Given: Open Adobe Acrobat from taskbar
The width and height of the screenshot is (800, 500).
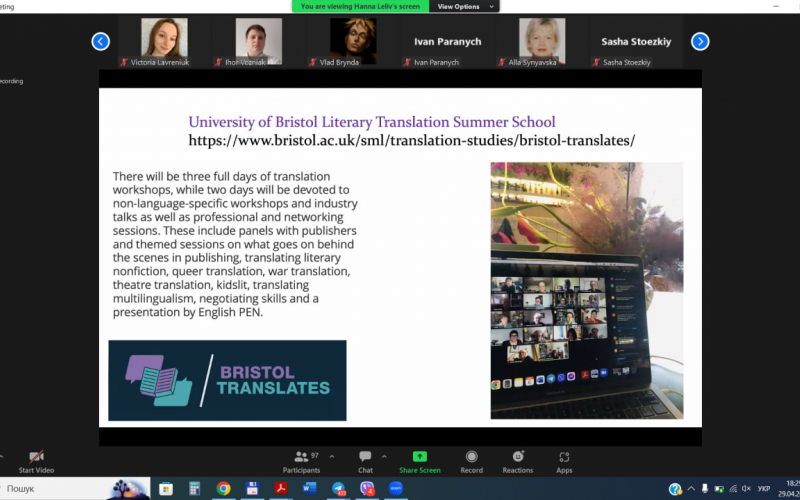Looking at the screenshot, I should [x=281, y=489].
